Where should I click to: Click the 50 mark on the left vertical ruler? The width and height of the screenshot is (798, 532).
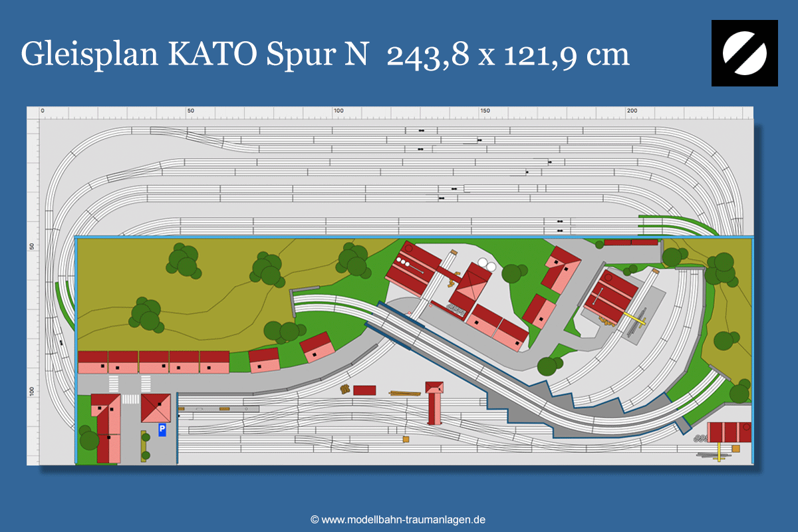[31, 247]
